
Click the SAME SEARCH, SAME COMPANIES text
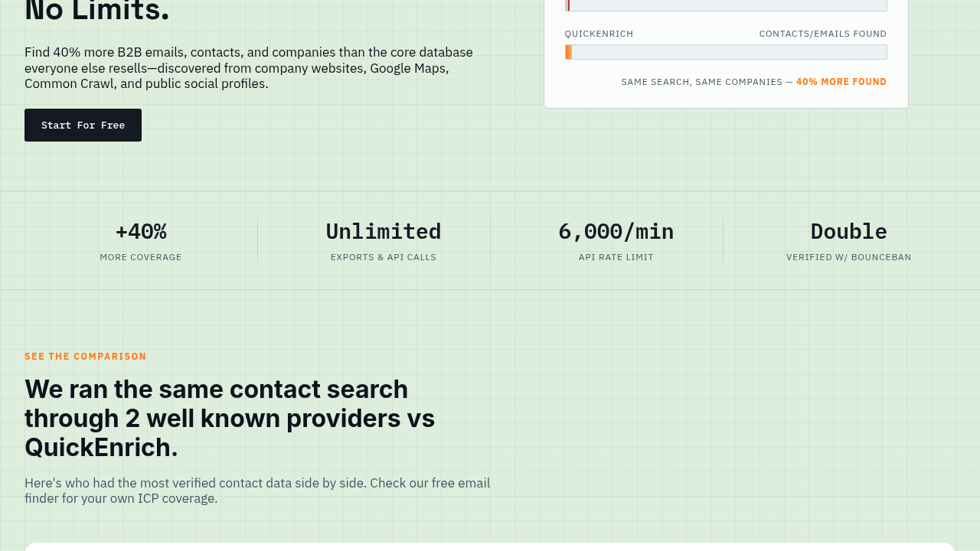pyautogui.click(x=701, y=82)
